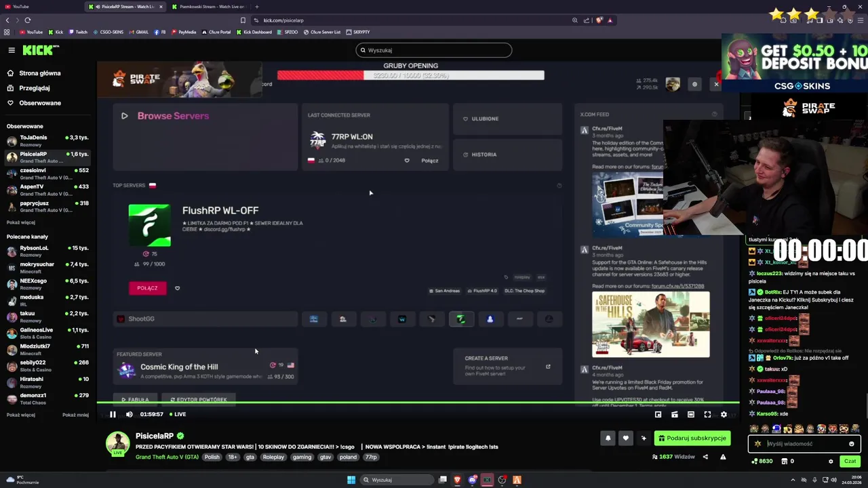Screen dimensions: 868x488
Task: Open the Kick Dashboard bookmark
Action: pos(254,32)
